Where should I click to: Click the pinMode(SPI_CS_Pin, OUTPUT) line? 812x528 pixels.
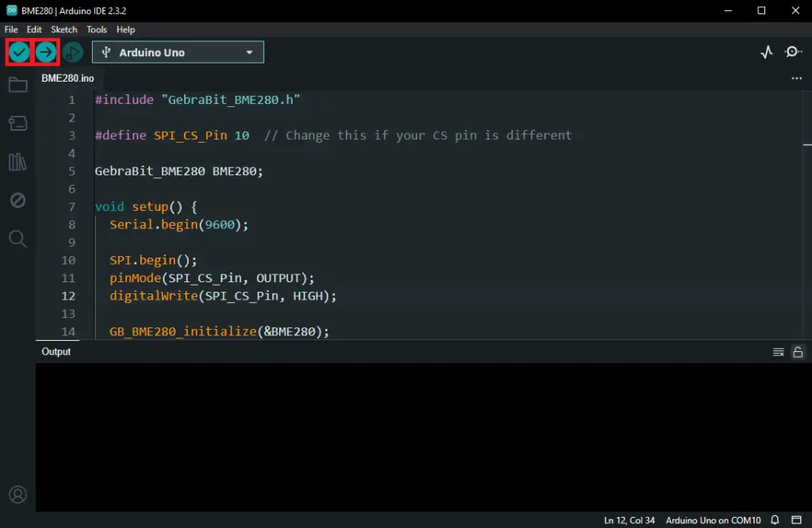coord(212,278)
